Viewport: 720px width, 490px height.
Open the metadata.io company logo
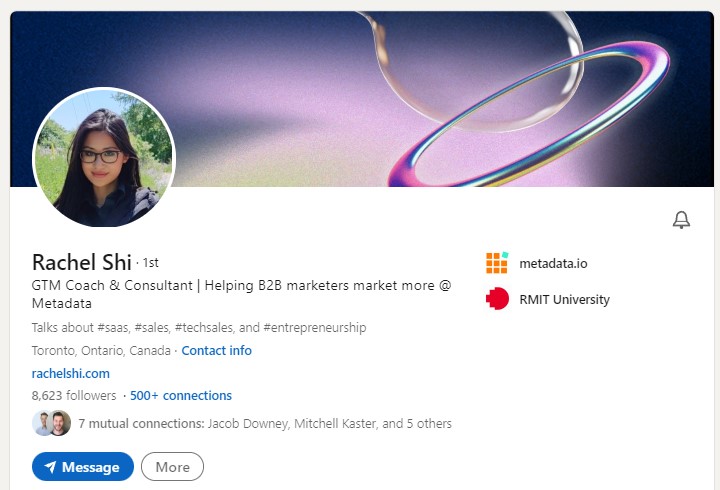tap(497, 263)
